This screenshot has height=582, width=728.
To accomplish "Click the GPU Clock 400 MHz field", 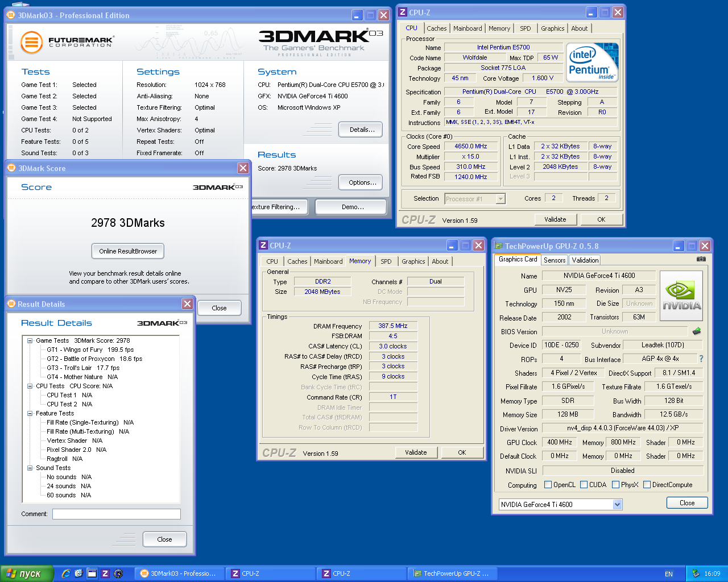I will 560,442.
